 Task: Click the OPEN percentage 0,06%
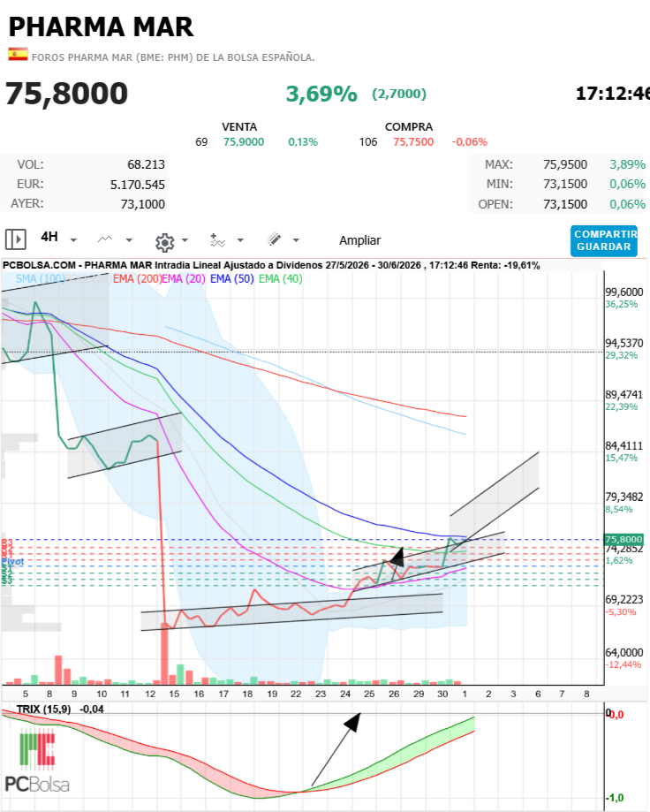[627, 204]
